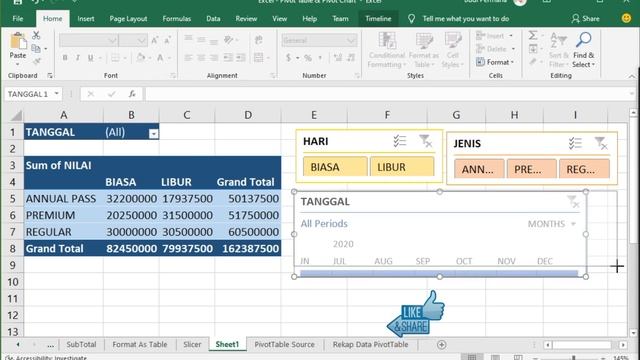Toggle Underline formatting
640x360 pixels.
pyautogui.click(x=91, y=58)
